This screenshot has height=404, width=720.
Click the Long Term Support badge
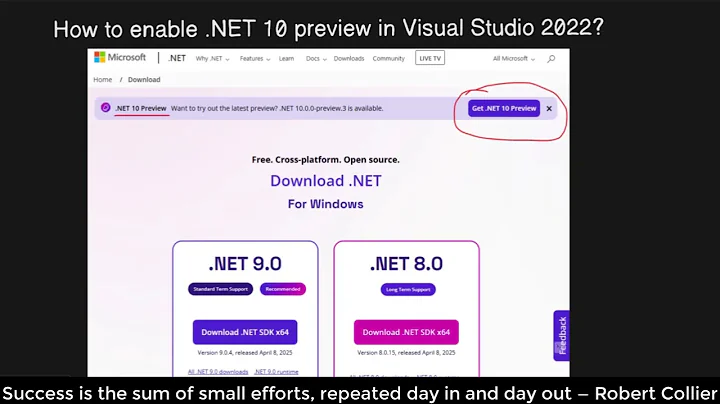pyautogui.click(x=408, y=290)
